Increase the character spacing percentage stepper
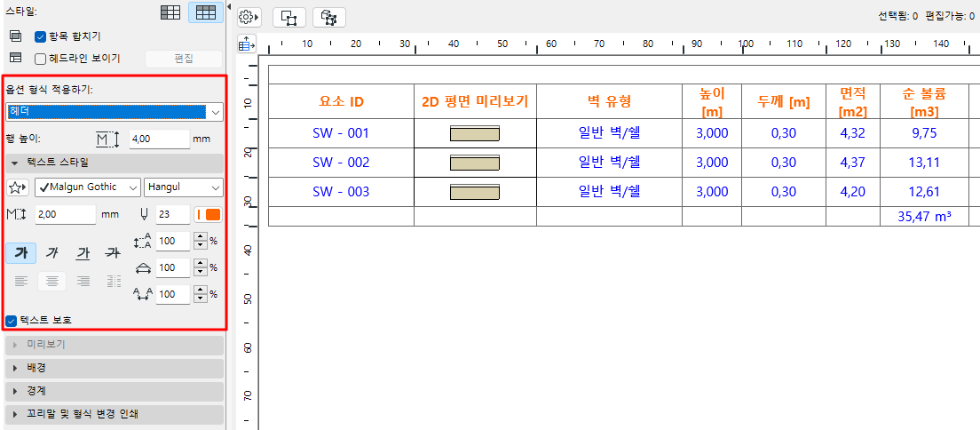The image size is (980, 430). point(201,290)
